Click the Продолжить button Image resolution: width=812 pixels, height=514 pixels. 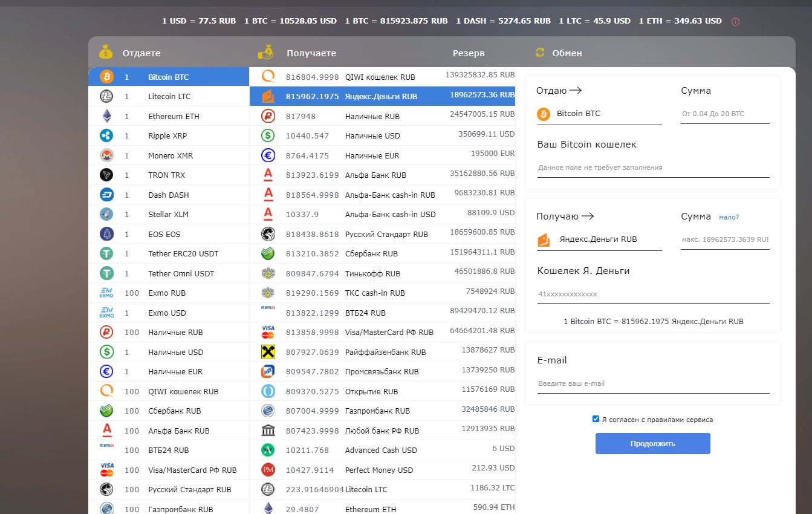click(653, 443)
